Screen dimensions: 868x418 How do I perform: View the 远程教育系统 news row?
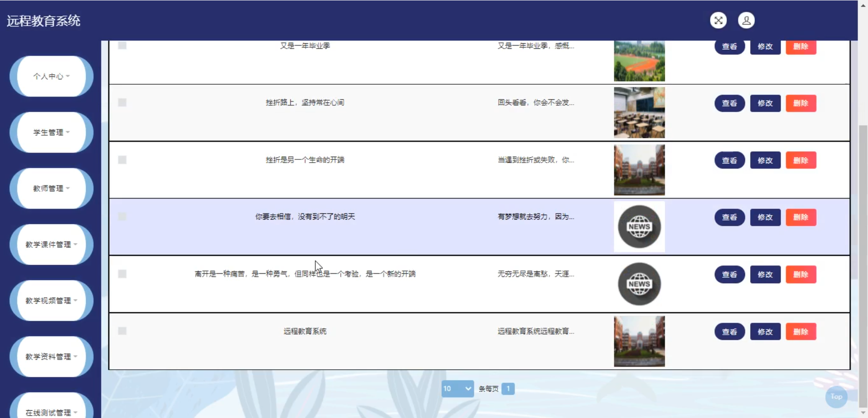tap(730, 332)
